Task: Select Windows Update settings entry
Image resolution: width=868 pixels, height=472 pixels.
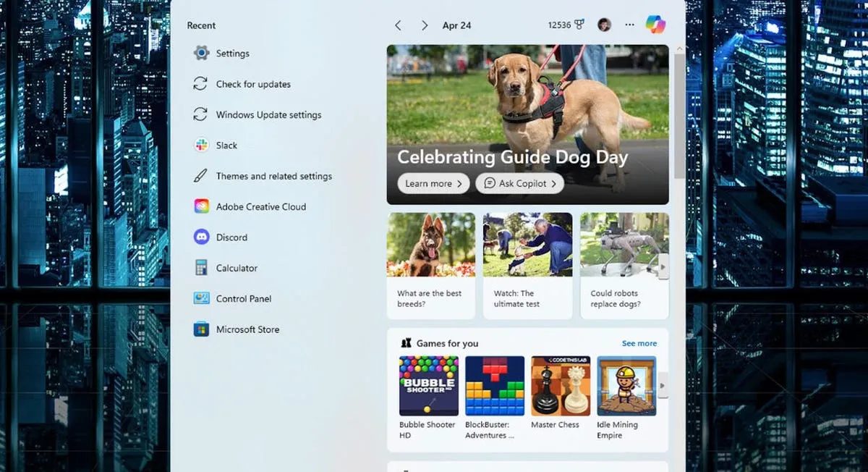Action: pos(268,115)
